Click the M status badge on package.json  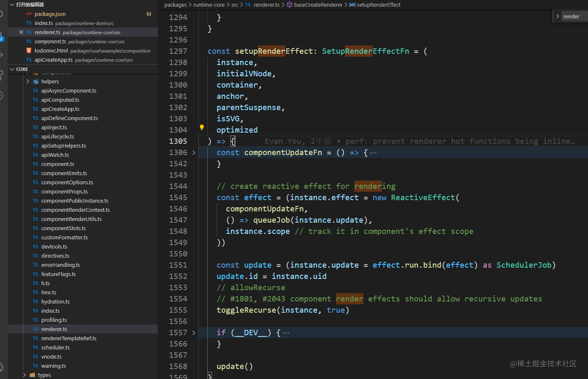[149, 14]
